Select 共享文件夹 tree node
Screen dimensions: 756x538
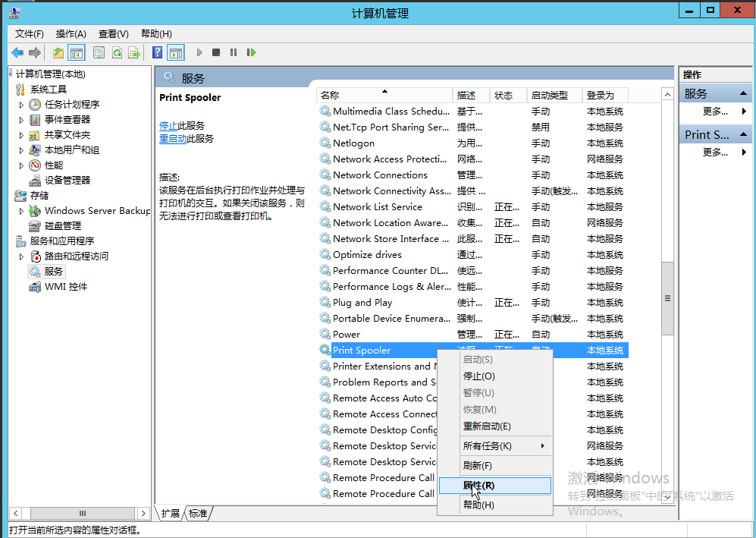coord(67,134)
